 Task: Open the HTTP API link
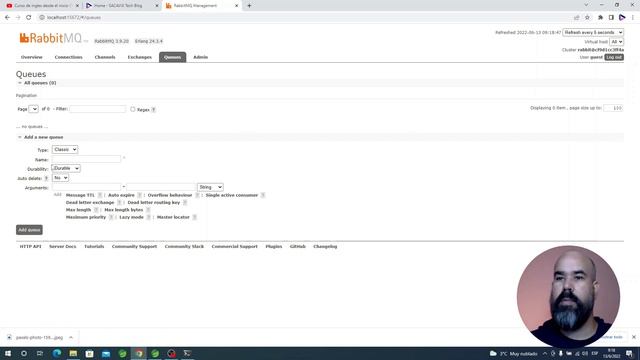(x=31, y=247)
